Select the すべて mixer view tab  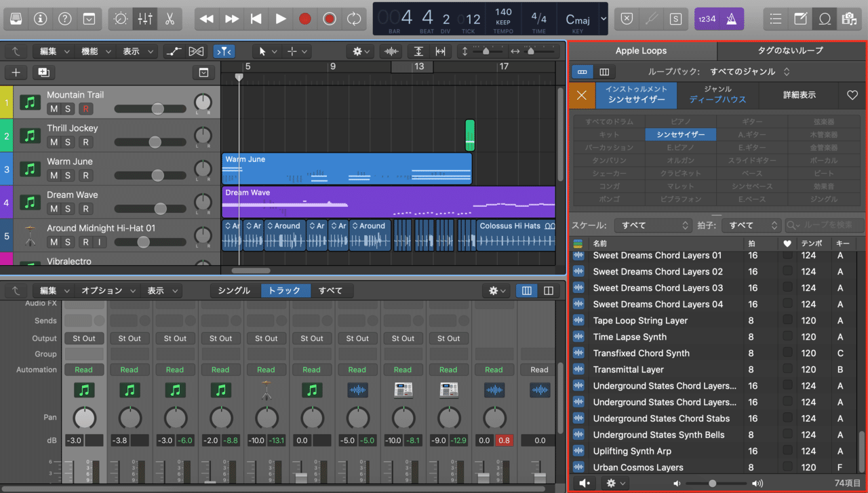(330, 290)
